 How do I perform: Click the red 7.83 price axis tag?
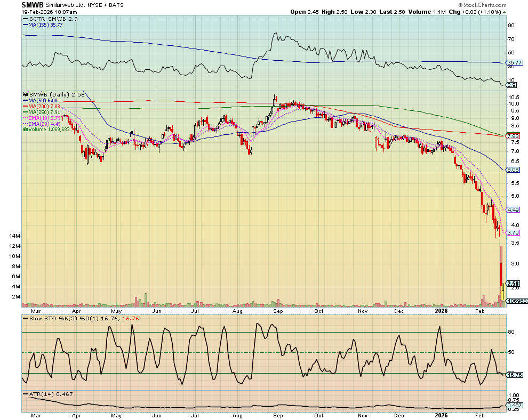click(x=513, y=136)
